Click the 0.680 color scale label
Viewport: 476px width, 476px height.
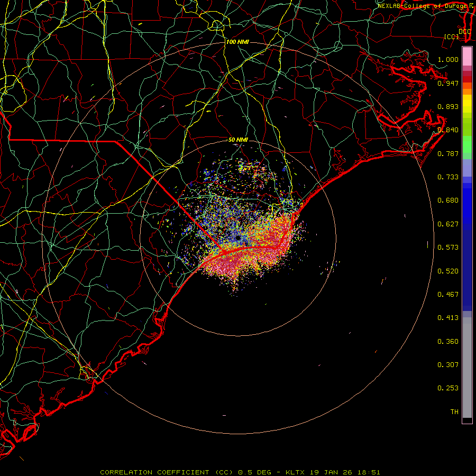[448, 200]
